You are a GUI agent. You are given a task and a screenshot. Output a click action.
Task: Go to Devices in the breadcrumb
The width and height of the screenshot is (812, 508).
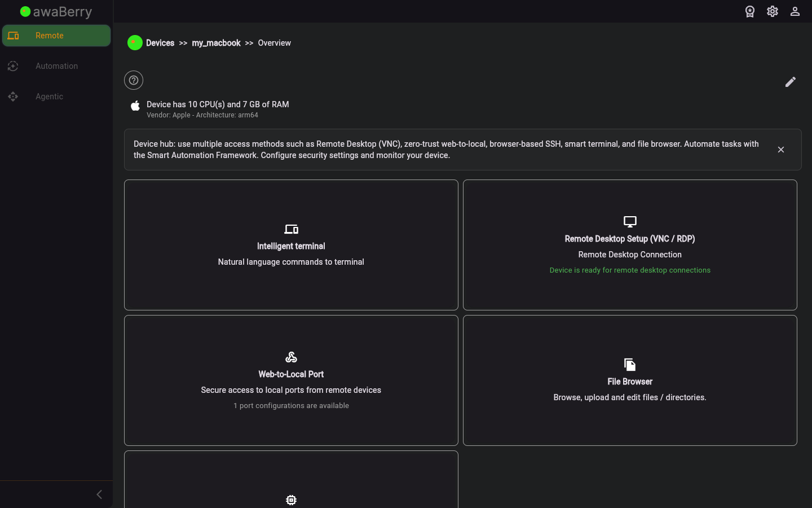pos(160,43)
